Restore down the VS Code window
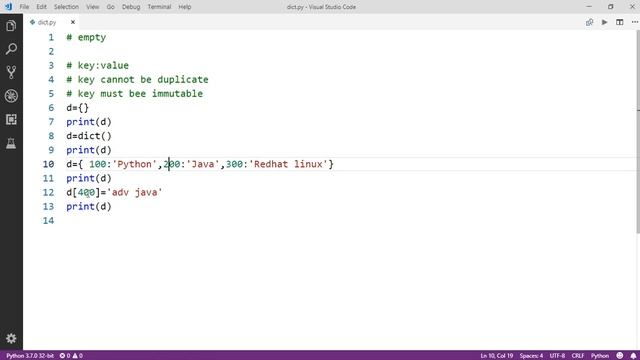Screen dimensions: 640x360 point(611,7)
